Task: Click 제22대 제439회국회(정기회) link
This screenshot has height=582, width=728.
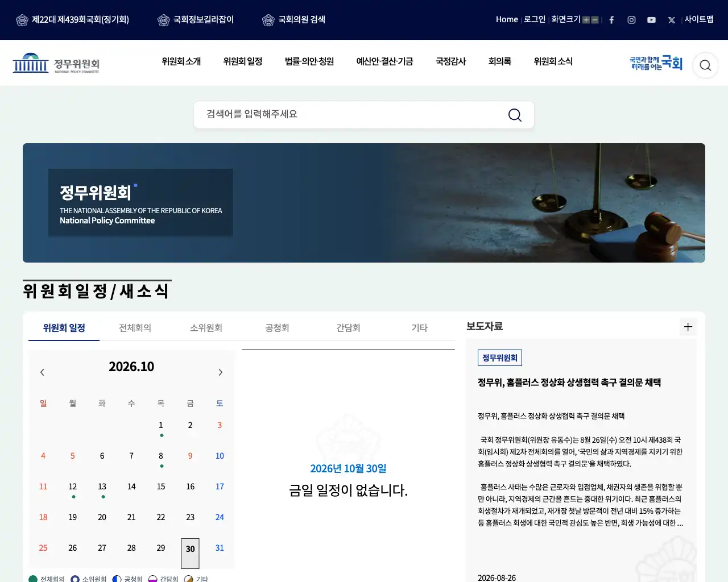Action: click(x=73, y=20)
